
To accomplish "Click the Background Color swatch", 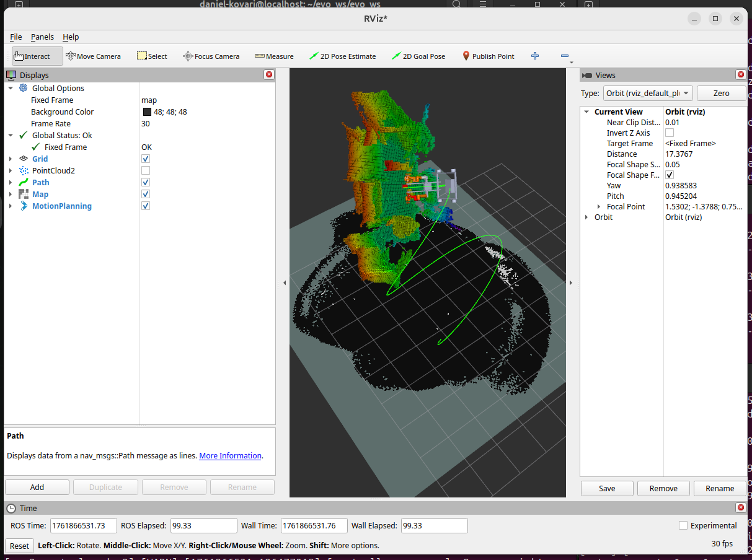I will (147, 112).
